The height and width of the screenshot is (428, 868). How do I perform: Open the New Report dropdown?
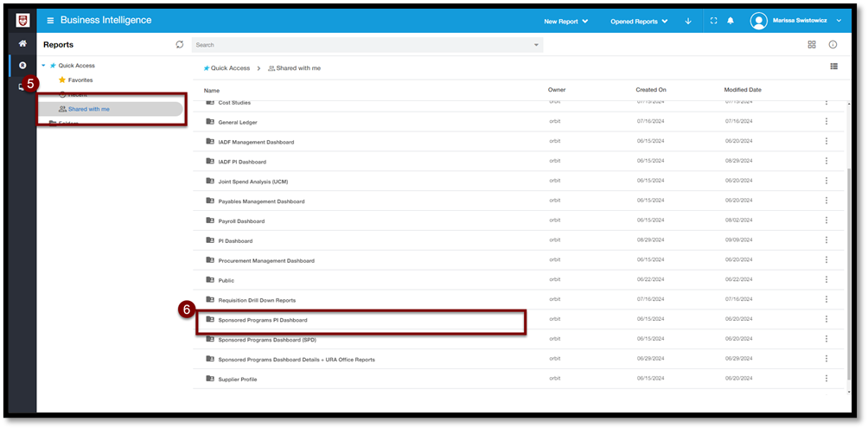pos(565,21)
